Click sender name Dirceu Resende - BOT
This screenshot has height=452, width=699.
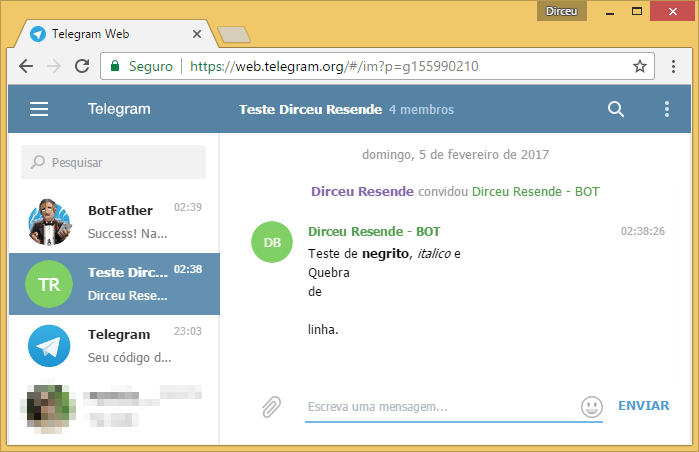click(374, 232)
